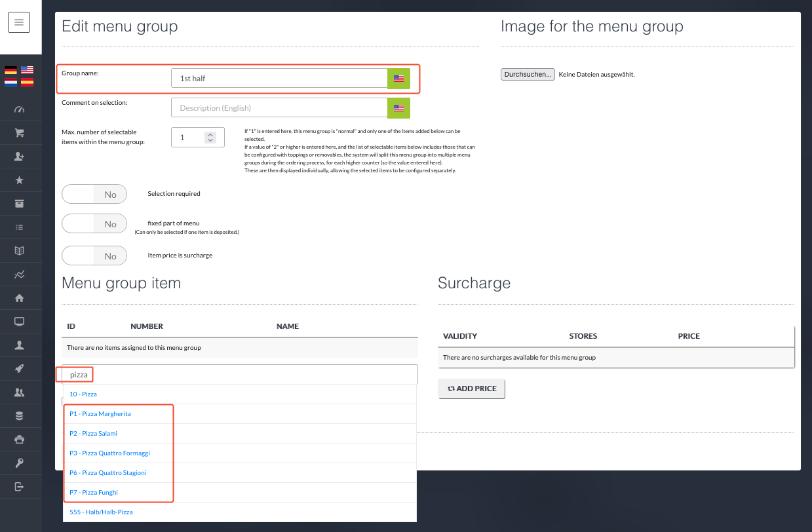812x532 pixels.
Task: Open shopping cart icon in sidebar
Action: [x=19, y=132]
